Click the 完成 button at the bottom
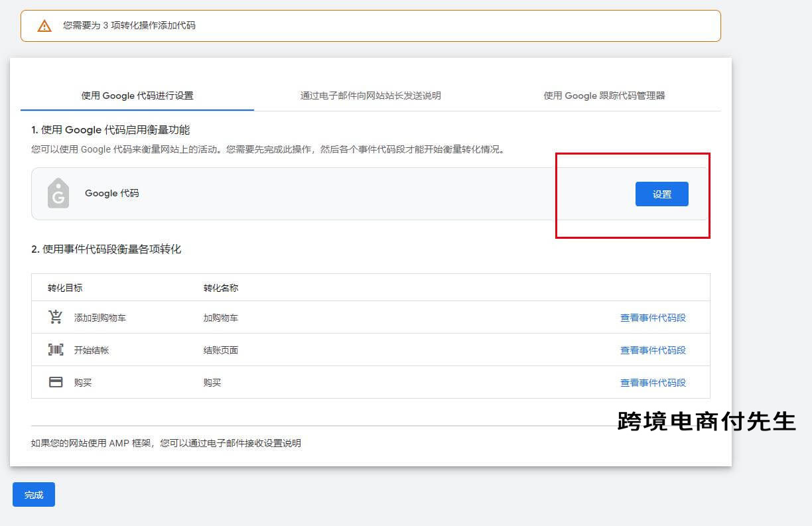 (33, 494)
